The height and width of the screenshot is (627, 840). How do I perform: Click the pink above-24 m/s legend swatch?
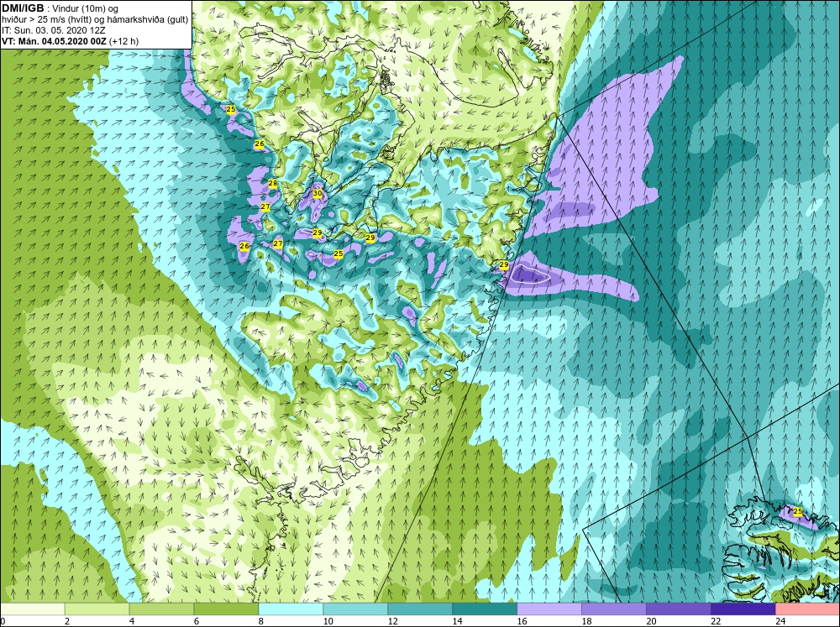click(807, 609)
